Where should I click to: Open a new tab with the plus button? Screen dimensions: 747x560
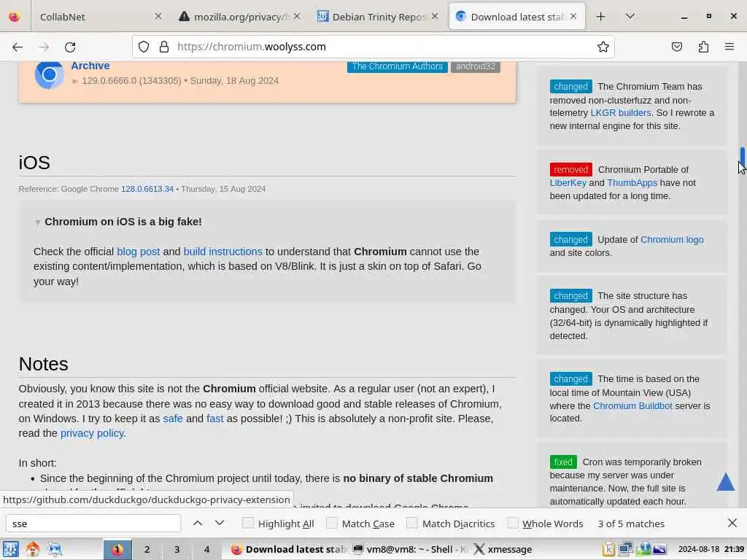pos(601,17)
